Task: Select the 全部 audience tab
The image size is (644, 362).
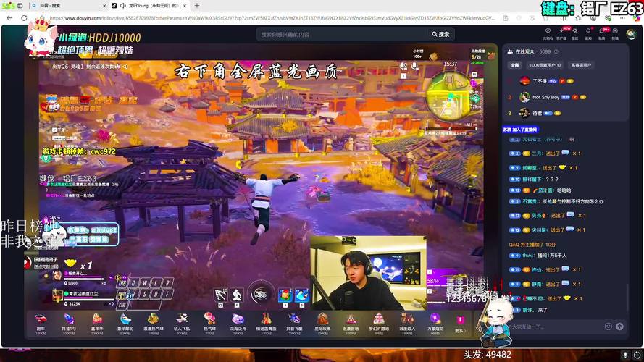Action: point(515,65)
